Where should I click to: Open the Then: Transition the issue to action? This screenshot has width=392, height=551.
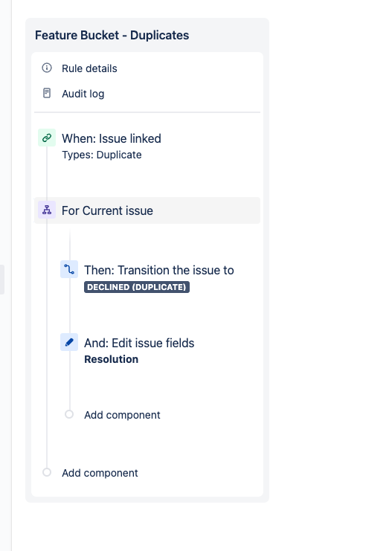click(x=159, y=270)
